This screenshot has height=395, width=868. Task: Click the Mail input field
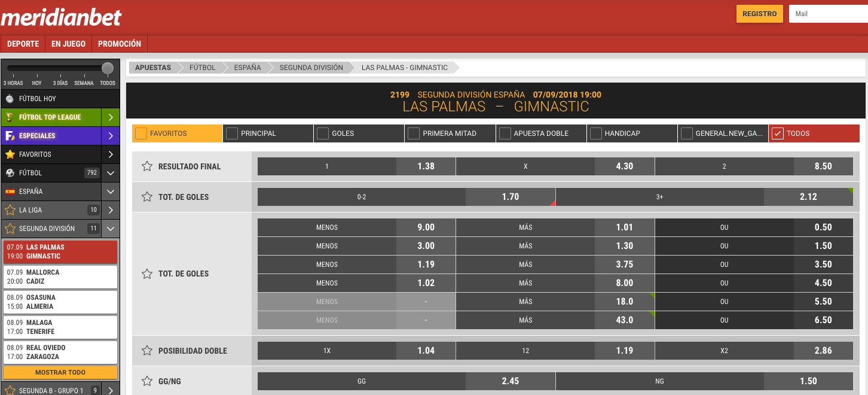829,14
